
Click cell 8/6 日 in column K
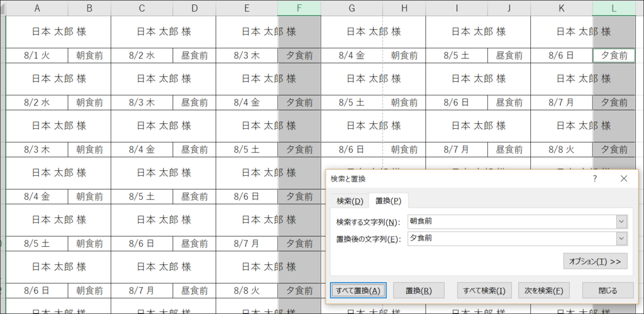pyautogui.click(x=562, y=55)
